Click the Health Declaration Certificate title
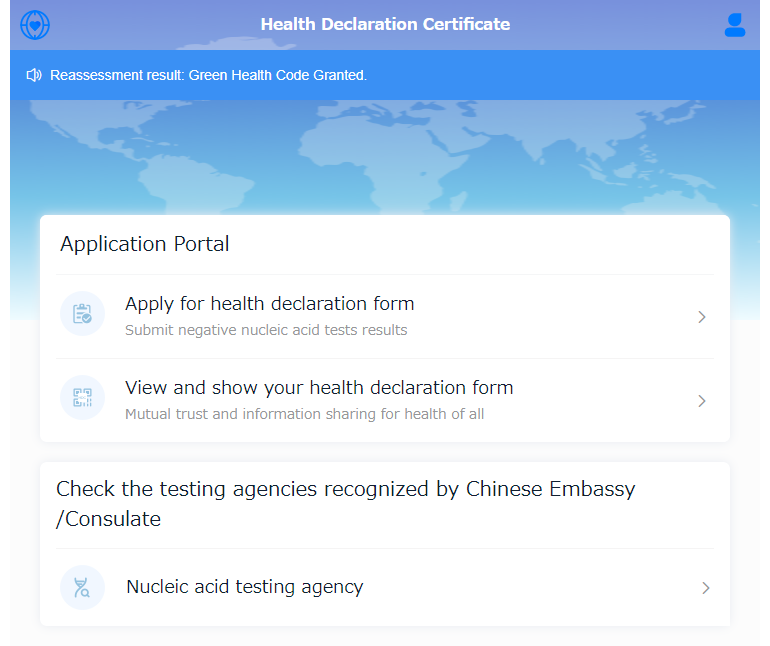The width and height of the screenshot is (770, 646). point(385,24)
